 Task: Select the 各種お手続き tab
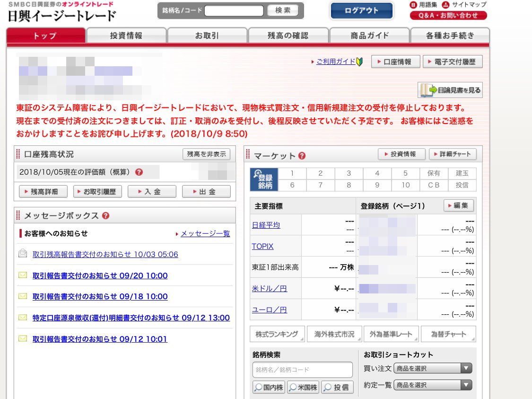click(x=450, y=35)
